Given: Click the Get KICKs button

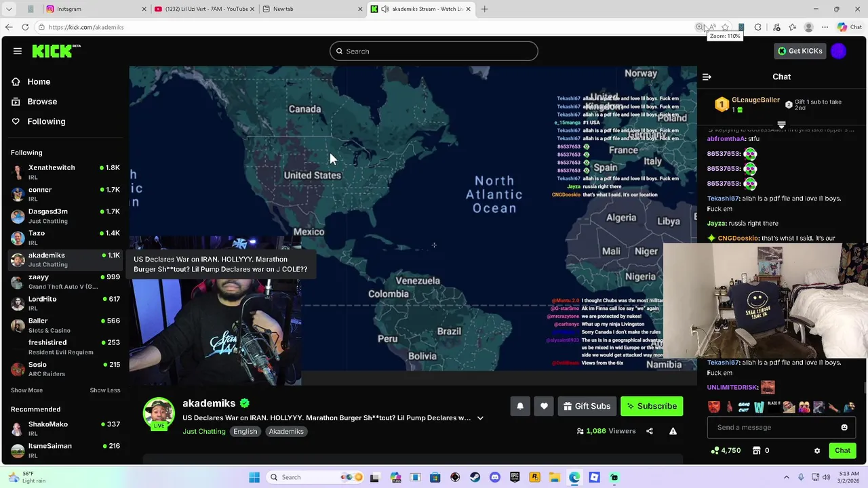Looking at the screenshot, I should (800, 51).
